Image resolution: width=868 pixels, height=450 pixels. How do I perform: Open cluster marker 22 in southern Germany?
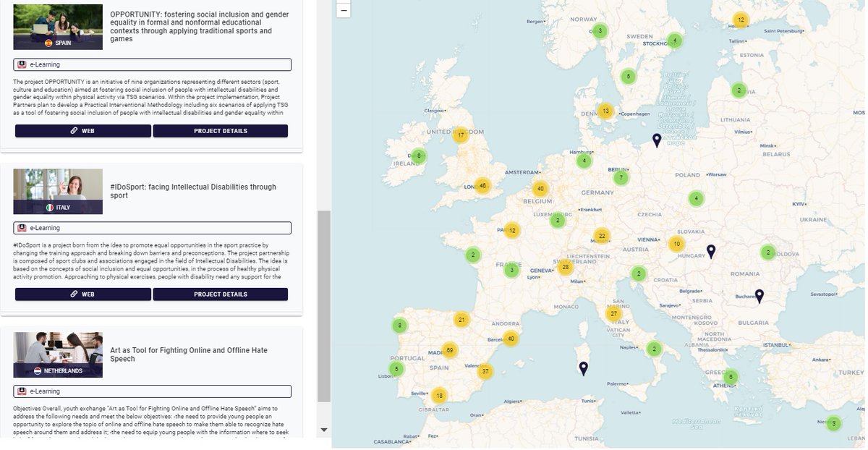pyautogui.click(x=601, y=236)
